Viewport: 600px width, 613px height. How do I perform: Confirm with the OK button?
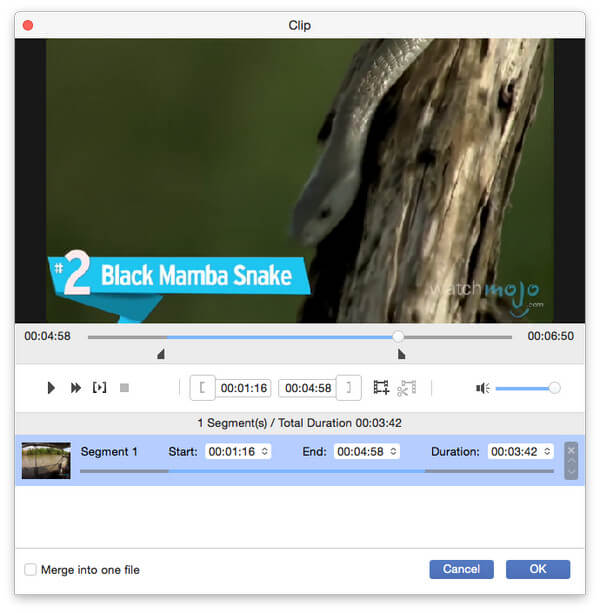coord(538,569)
